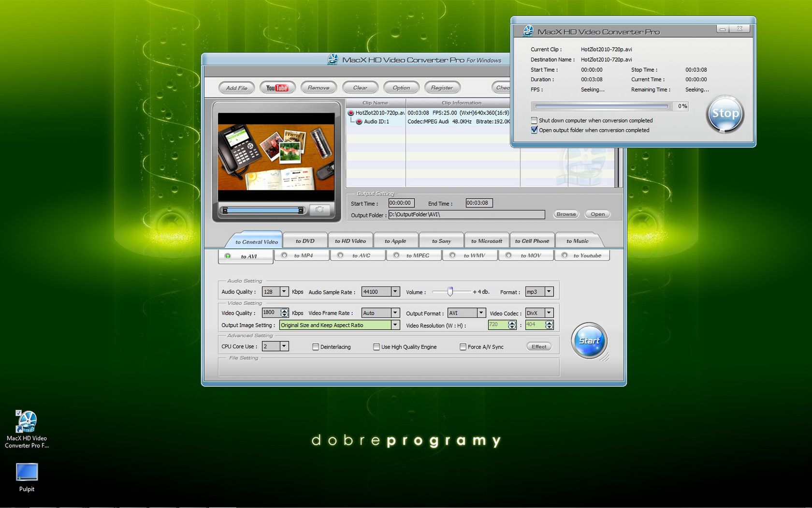Click the Start Time input field

[401, 203]
